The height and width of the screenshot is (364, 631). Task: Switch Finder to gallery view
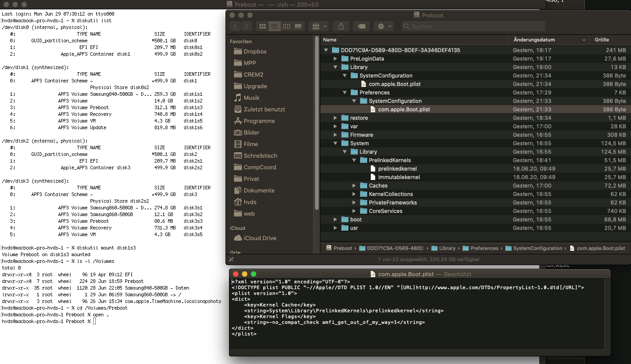(299, 26)
